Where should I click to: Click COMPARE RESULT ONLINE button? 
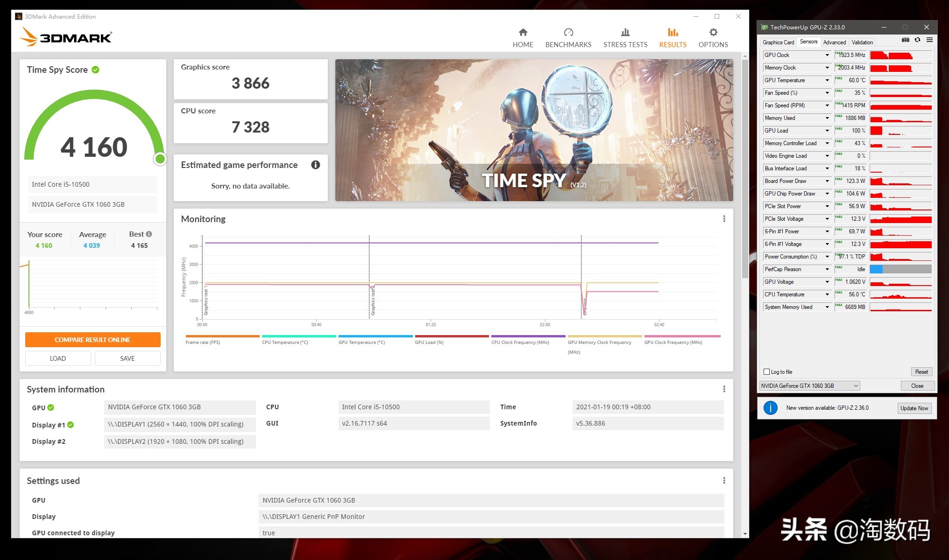point(92,340)
